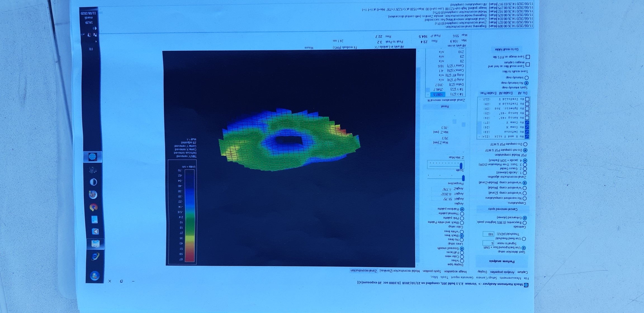Select the Thermal palette radio button

tap(462, 214)
